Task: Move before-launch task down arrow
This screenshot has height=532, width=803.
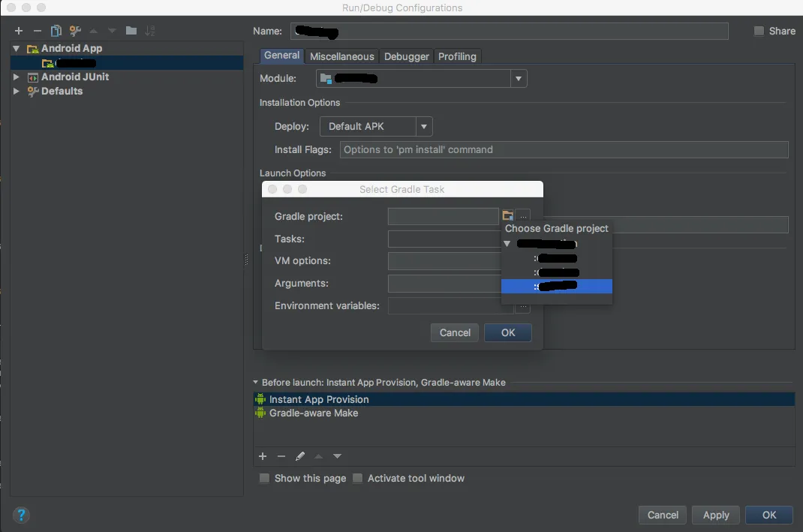Action: pyautogui.click(x=337, y=455)
